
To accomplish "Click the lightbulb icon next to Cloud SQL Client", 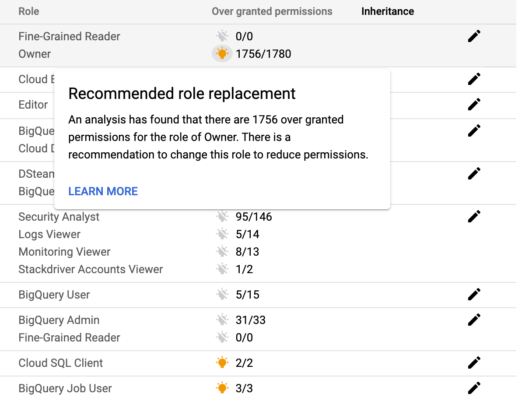I will pyautogui.click(x=222, y=362).
